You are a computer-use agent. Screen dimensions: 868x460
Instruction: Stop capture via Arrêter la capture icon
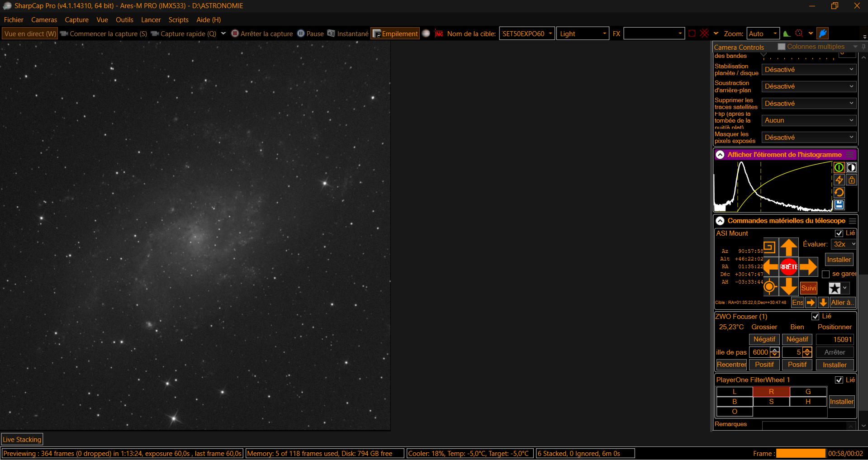click(x=235, y=33)
